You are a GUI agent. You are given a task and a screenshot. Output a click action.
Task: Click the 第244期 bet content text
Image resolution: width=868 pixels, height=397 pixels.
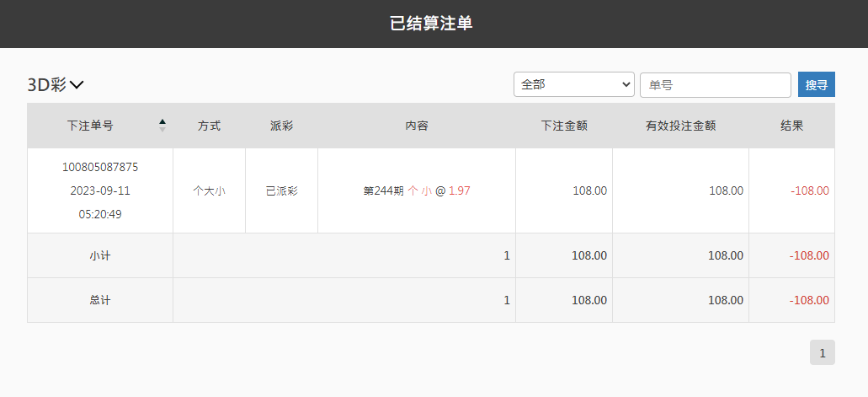click(383, 191)
